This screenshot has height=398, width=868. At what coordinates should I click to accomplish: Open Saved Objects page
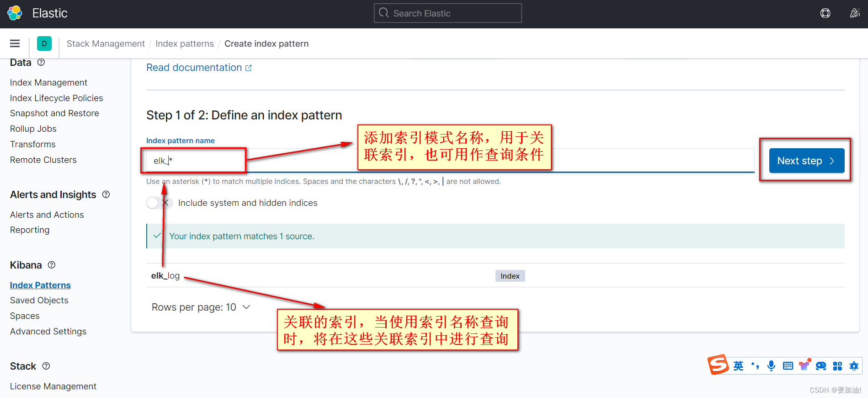[39, 300]
